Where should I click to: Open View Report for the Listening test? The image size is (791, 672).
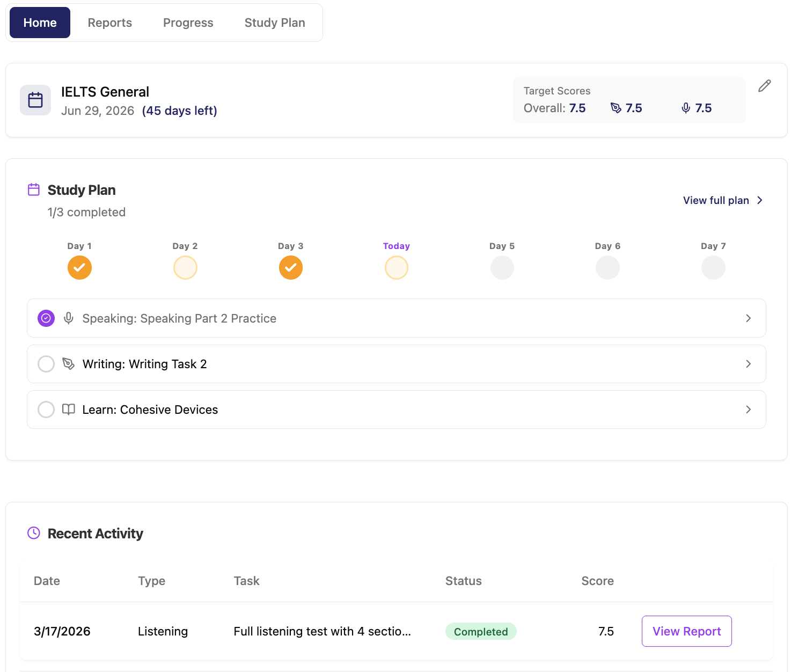pyautogui.click(x=687, y=631)
